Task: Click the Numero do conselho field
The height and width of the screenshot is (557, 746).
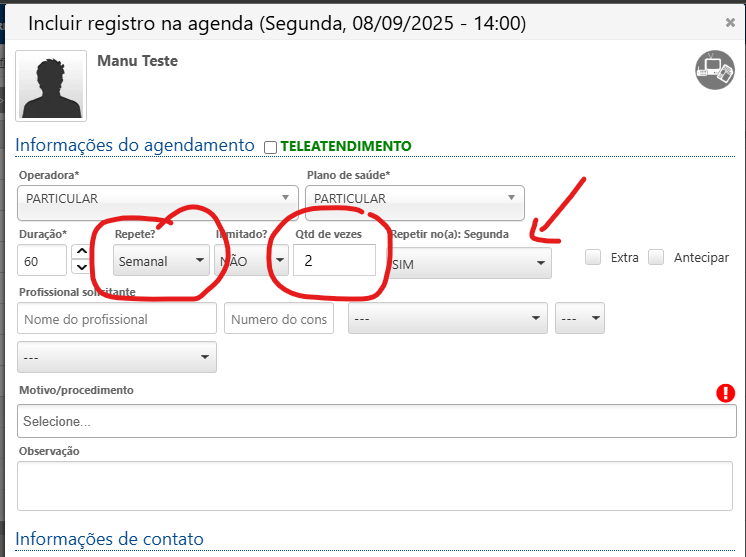Action: [279, 318]
